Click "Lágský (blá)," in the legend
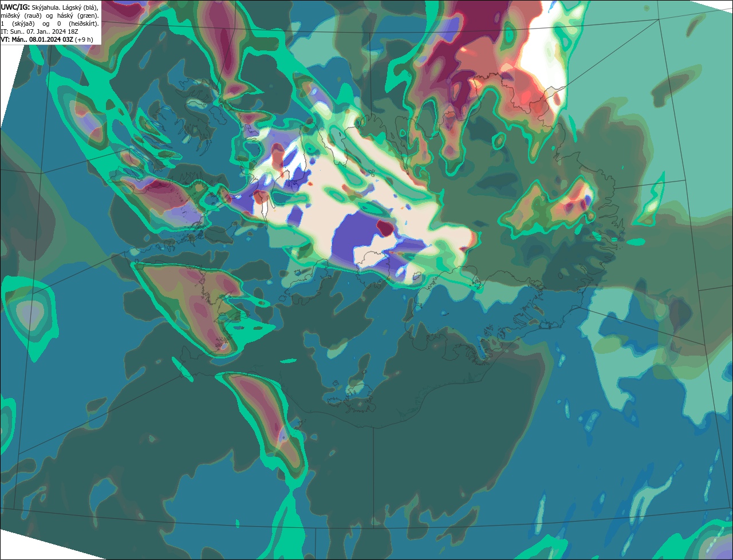 (80, 7)
